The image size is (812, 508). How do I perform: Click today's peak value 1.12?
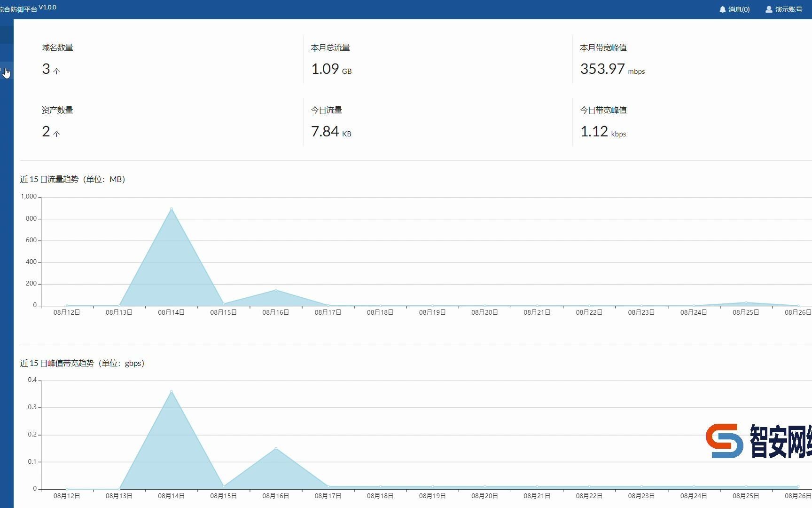pyautogui.click(x=594, y=132)
